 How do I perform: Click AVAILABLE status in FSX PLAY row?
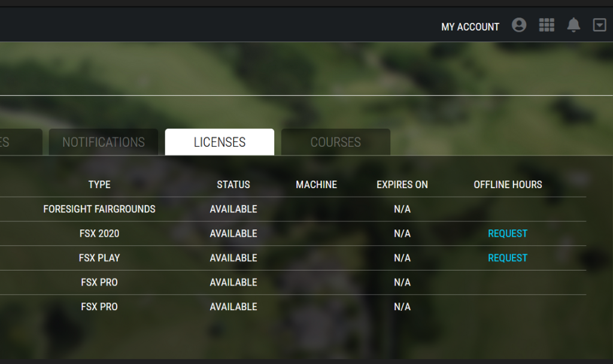(x=233, y=258)
